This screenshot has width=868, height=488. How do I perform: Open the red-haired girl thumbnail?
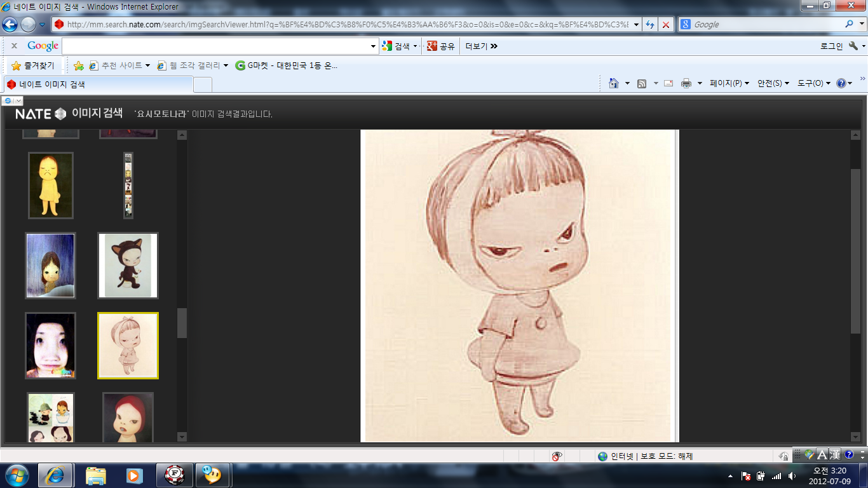128,417
